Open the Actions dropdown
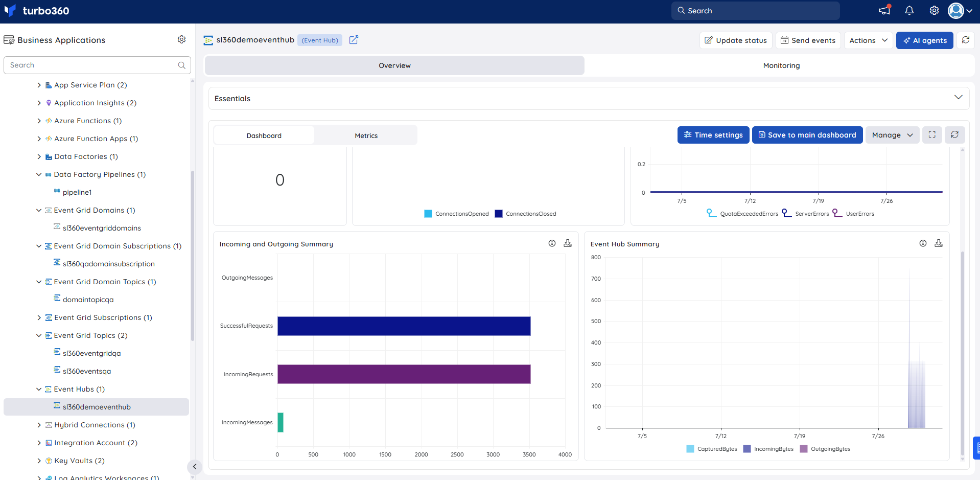 pyautogui.click(x=869, y=40)
